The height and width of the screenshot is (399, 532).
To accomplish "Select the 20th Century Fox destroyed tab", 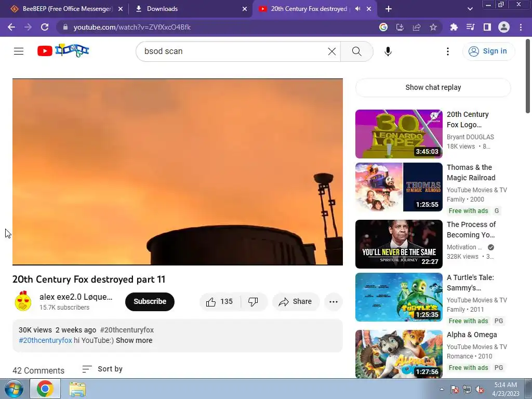I will click(x=309, y=9).
